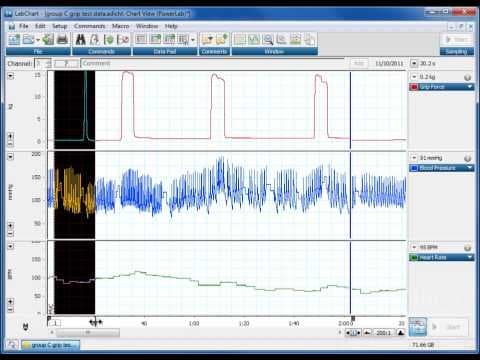Click the XY View toolbar icon
The width and height of the screenshot is (480, 360).
(x=282, y=40)
